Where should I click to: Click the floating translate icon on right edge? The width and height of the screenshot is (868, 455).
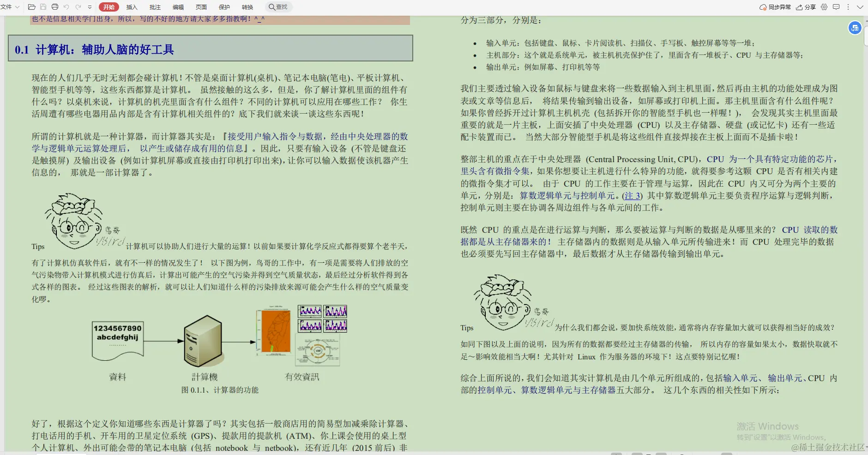click(855, 28)
